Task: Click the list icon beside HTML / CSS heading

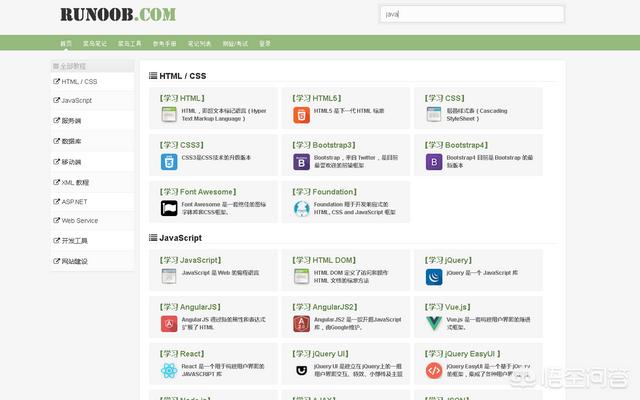Action: (x=153, y=76)
